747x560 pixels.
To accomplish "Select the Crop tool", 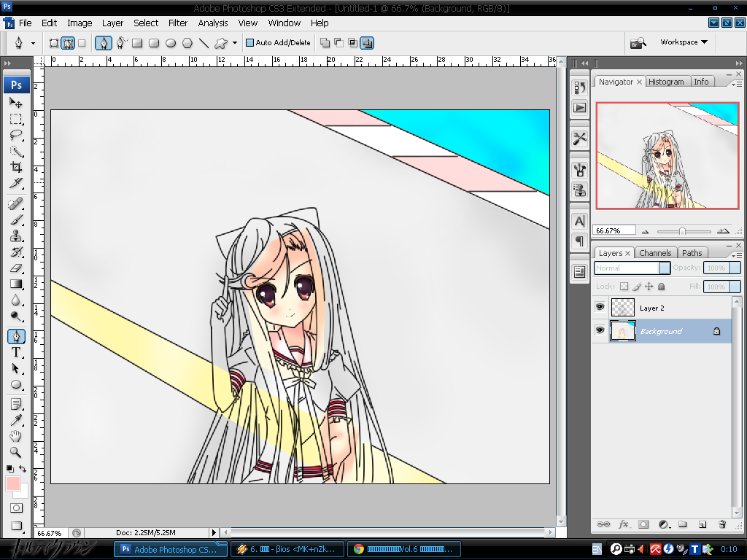I will [16, 167].
